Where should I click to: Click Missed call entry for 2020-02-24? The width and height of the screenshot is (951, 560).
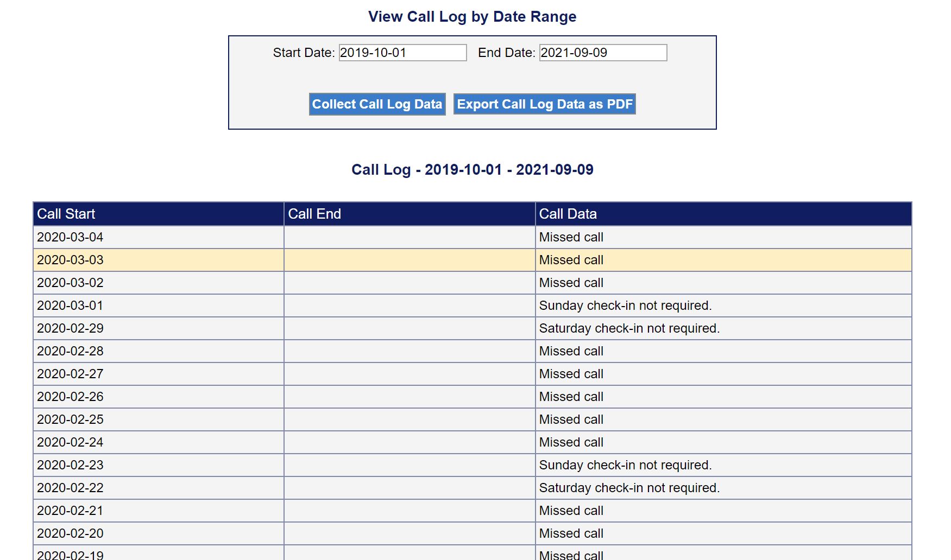571,442
